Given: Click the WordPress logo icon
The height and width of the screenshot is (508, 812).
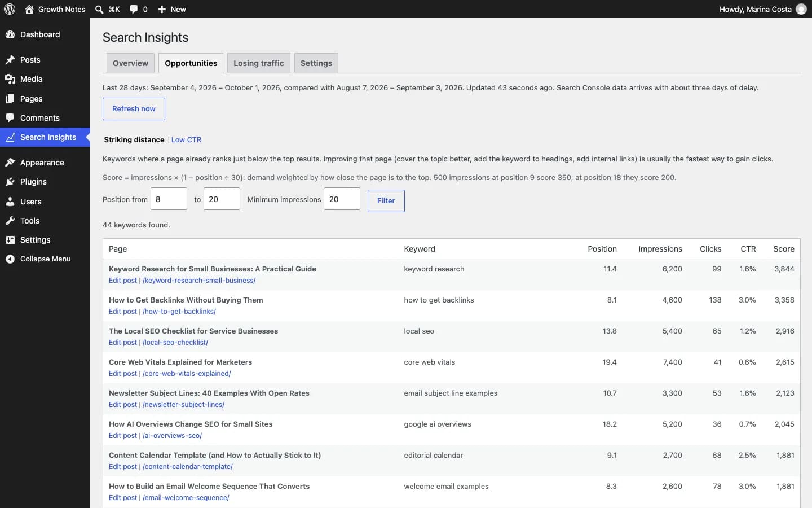Looking at the screenshot, I should pyautogui.click(x=10, y=9).
